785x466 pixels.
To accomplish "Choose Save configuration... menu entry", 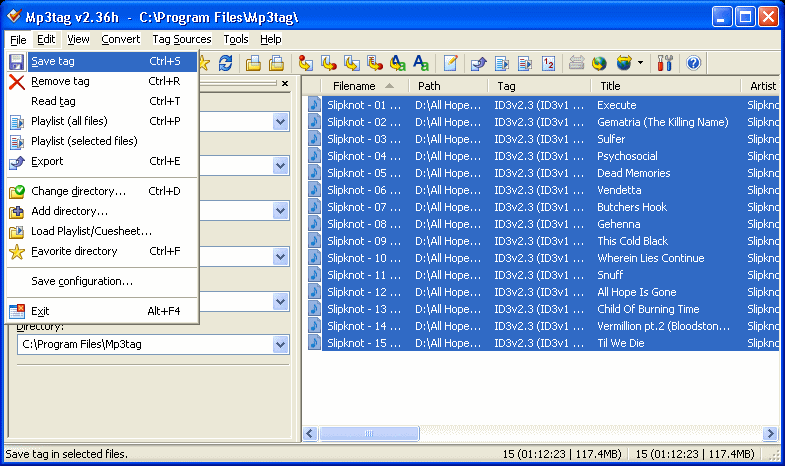I will 103,281.
